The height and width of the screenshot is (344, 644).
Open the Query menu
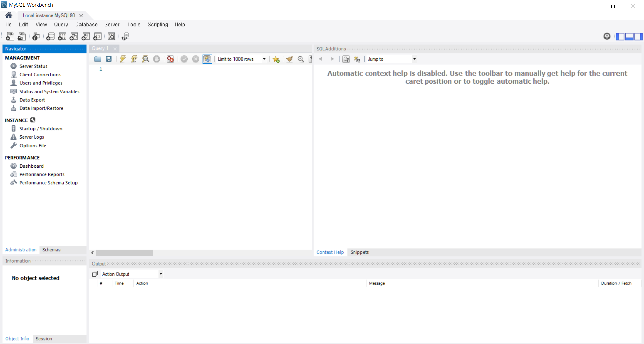coord(61,25)
